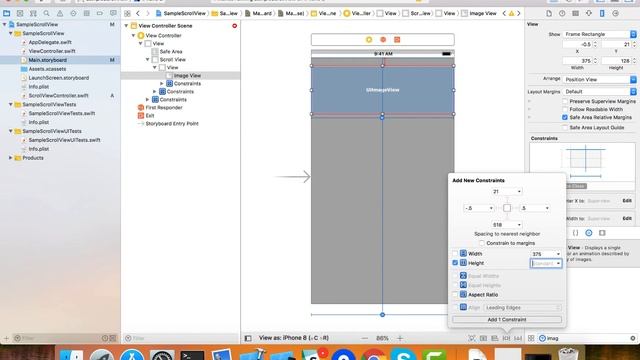
Task: Check Constrain to margins
Action: [x=482, y=243]
